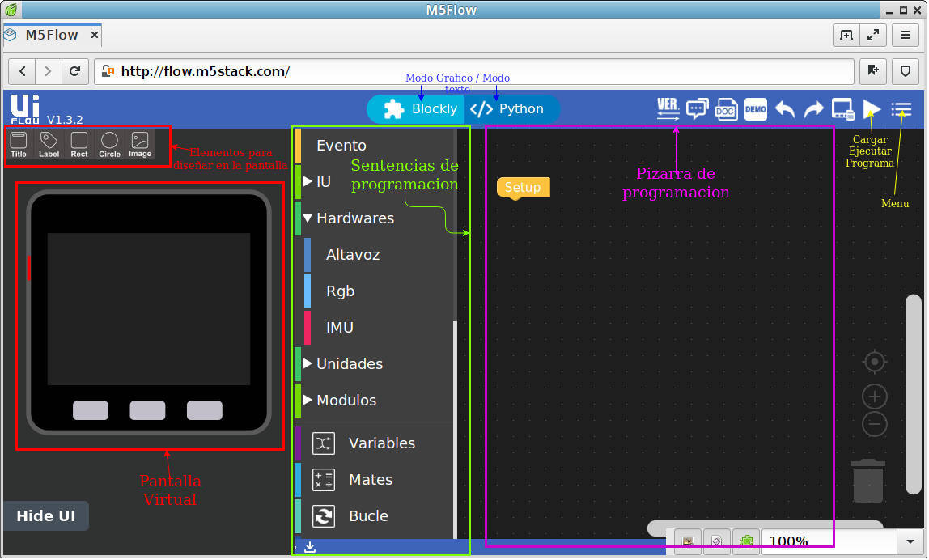
Task: Go back with the browser back arrow
Action: [23, 71]
